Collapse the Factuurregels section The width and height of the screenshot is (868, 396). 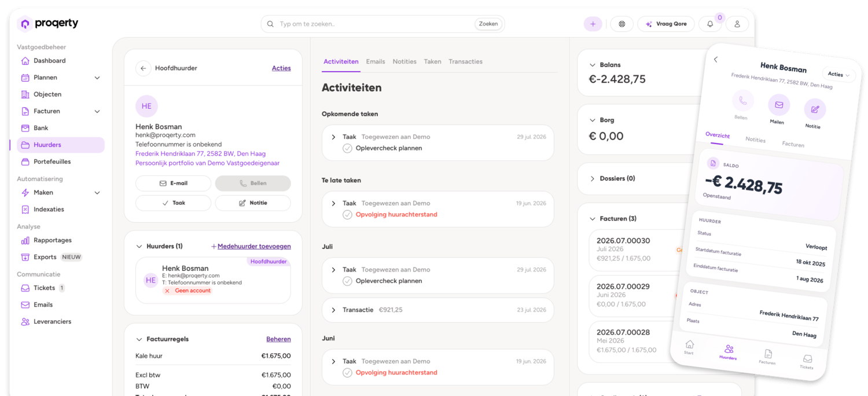pos(139,339)
